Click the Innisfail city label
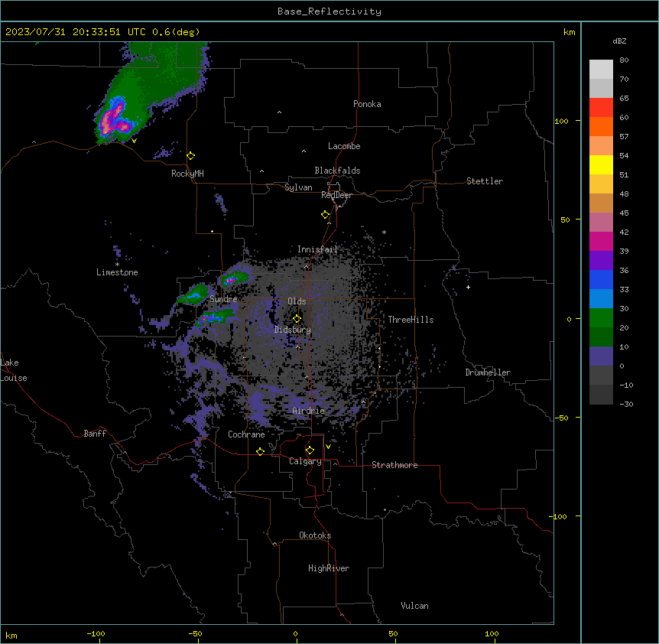659x644 pixels. click(x=317, y=249)
